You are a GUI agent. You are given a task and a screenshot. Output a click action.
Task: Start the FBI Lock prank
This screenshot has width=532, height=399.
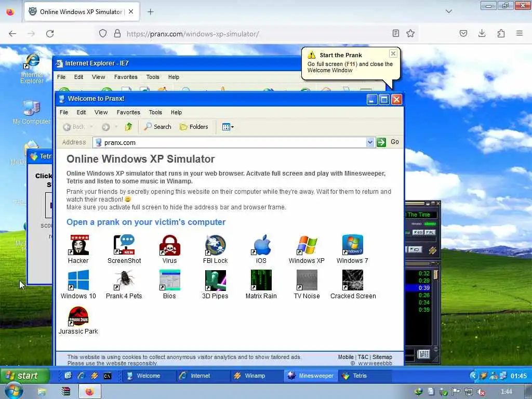point(216,245)
